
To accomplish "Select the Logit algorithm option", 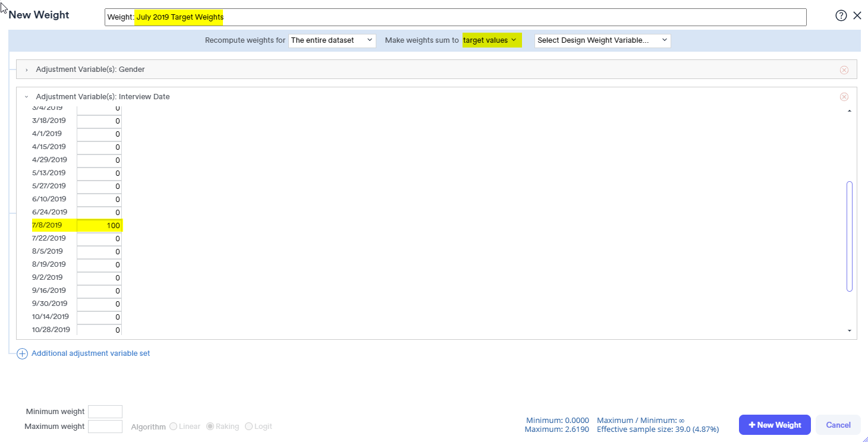I will [249, 427].
